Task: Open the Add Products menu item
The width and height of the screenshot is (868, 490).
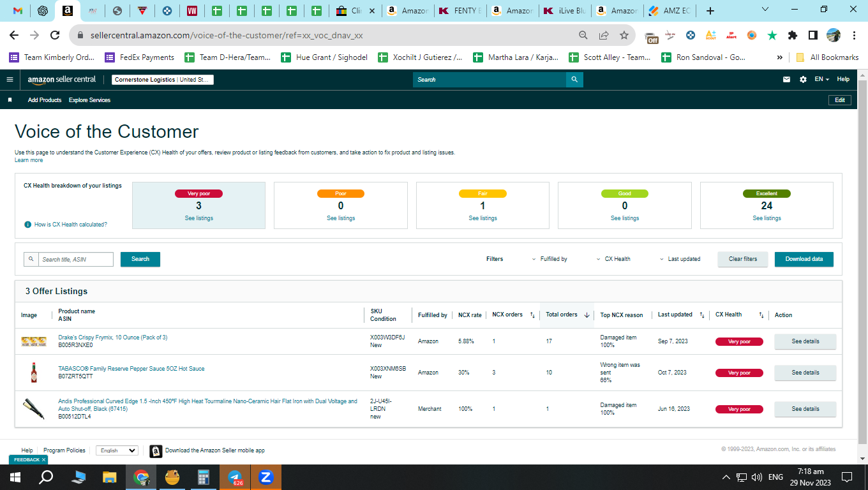Action: [45, 100]
